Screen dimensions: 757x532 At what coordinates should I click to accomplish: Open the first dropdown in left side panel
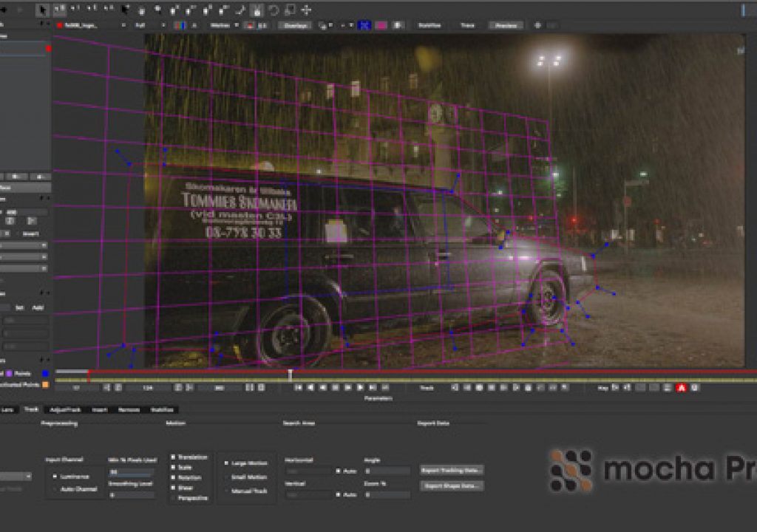click(23, 245)
